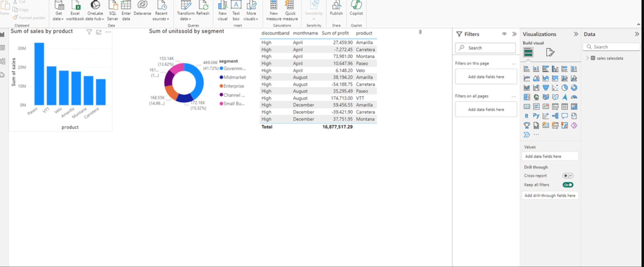Switch to Format visual tab
644x267 pixels.
(550, 52)
